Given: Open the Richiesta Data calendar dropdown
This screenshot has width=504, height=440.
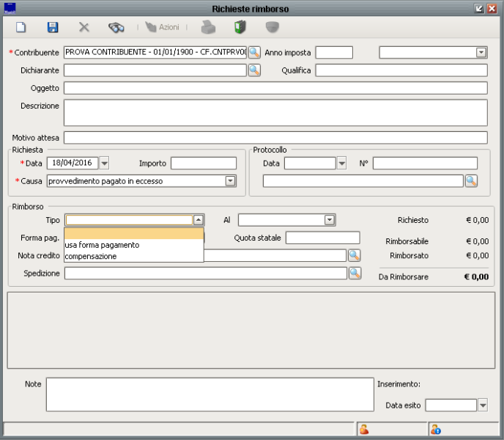Looking at the screenshot, I should pyautogui.click(x=104, y=163).
